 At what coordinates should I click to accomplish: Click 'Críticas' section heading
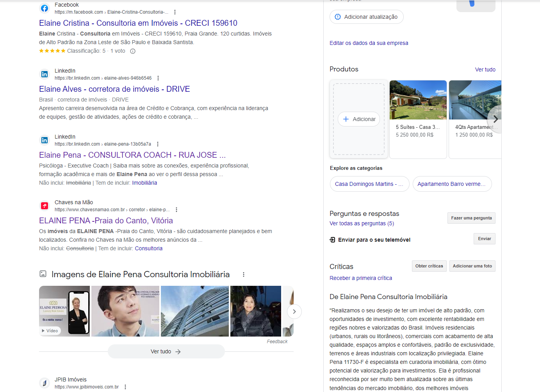341,267
